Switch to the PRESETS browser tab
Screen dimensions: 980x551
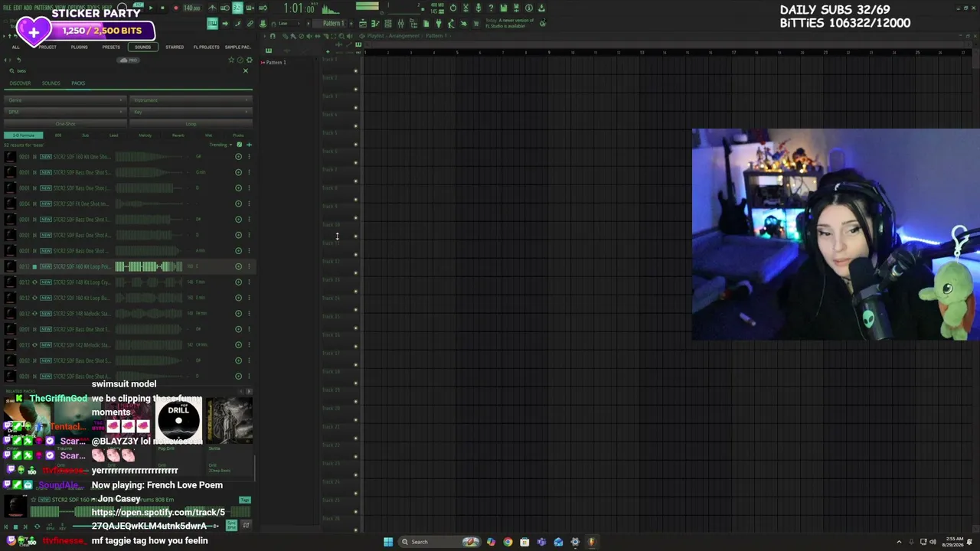click(111, 47)
